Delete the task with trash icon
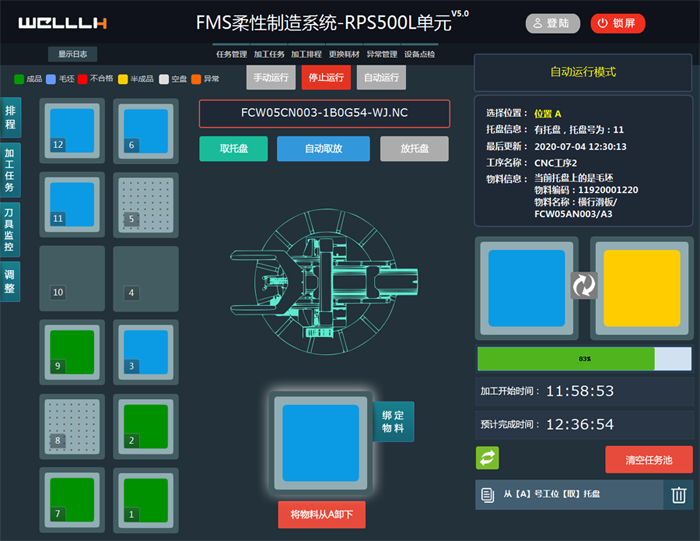The image size is (700, 541). 678,495
